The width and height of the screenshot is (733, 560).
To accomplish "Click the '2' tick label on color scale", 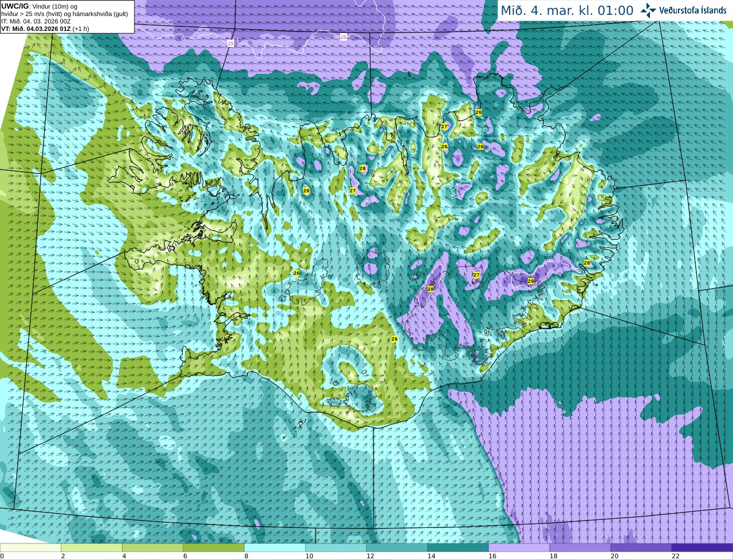I will [63, 556].
